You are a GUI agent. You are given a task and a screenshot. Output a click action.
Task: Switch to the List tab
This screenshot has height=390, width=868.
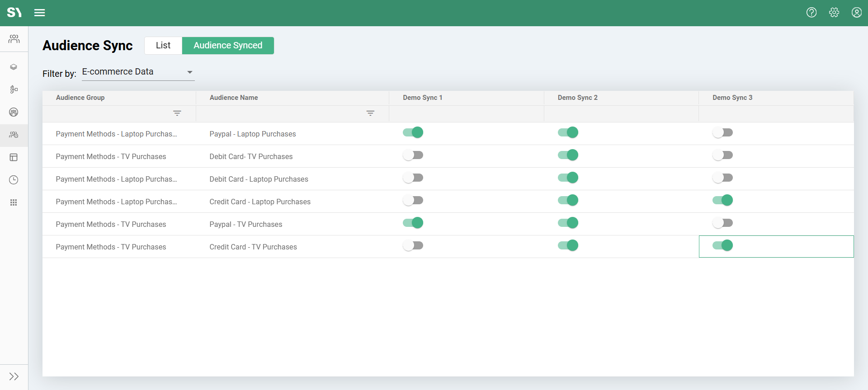163,46
